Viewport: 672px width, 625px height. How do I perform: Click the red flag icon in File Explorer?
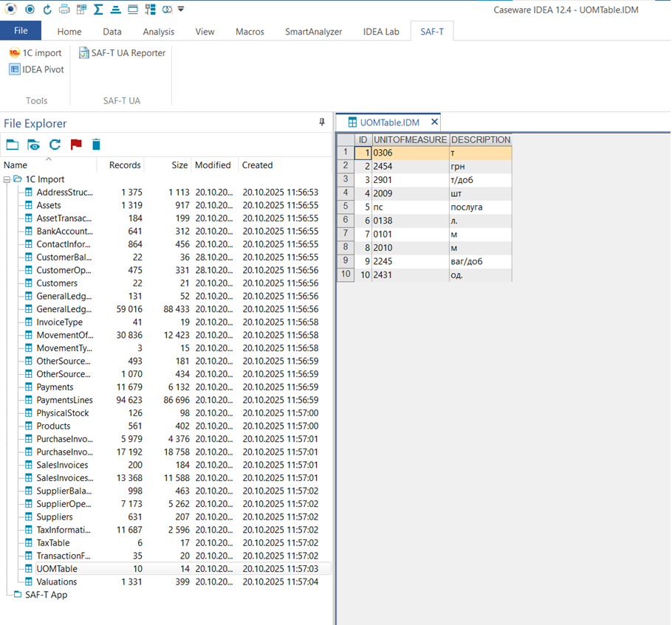tap(76, 145)
